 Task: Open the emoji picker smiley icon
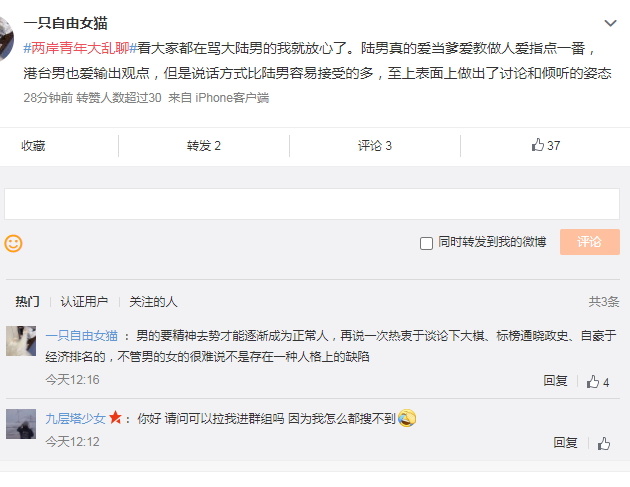pos(13,244)
